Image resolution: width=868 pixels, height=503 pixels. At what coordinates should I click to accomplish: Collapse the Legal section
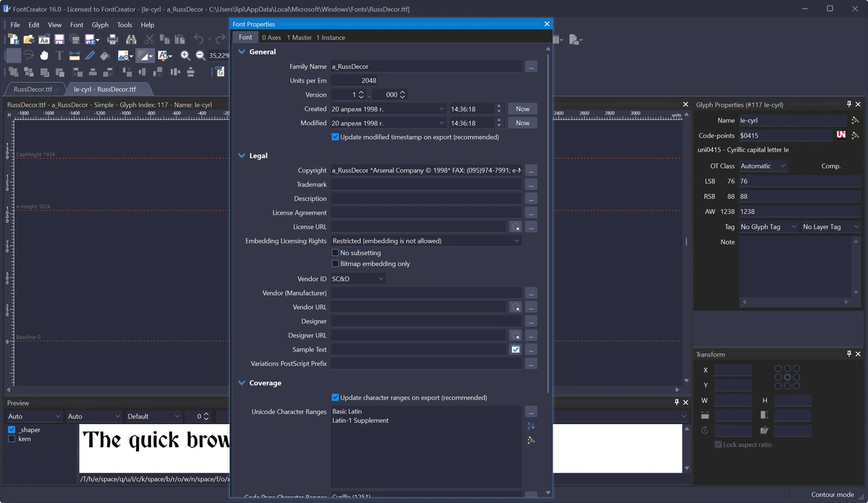pyautogui.click(x=242, y=155)
